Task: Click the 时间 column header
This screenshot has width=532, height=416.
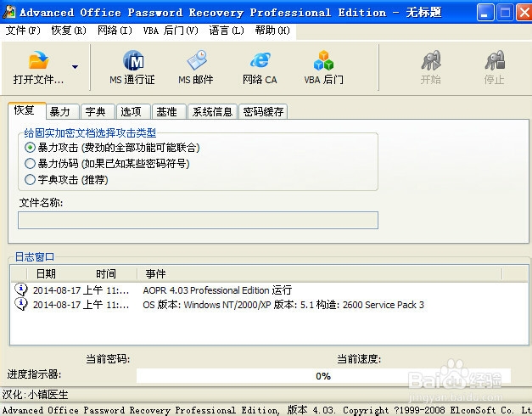Action: [x=106, y=273]
